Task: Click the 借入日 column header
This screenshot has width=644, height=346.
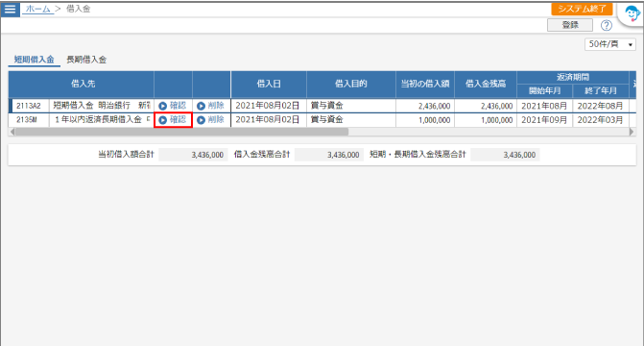Action: [269, 84]
